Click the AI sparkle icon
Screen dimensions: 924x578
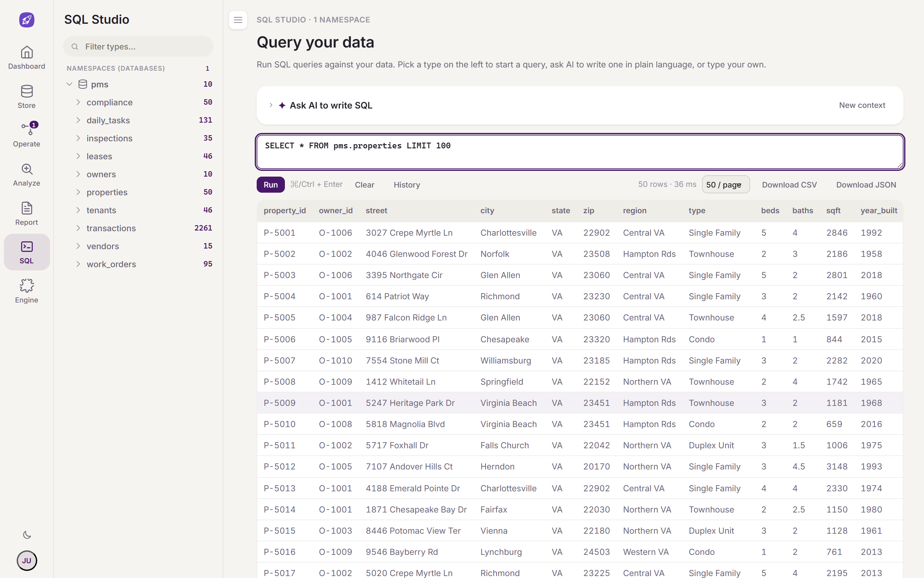click(282, 105)
